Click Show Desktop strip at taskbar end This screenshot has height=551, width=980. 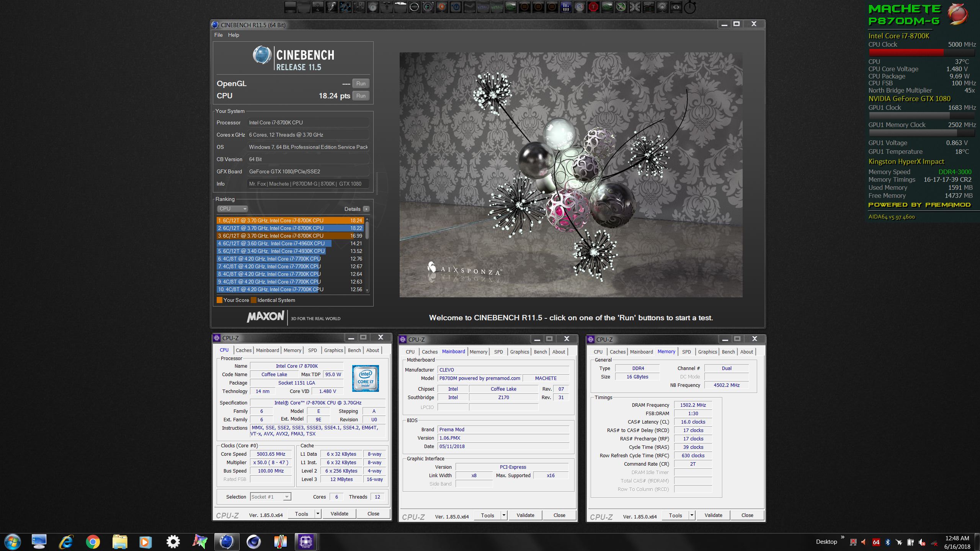(978, 542)
